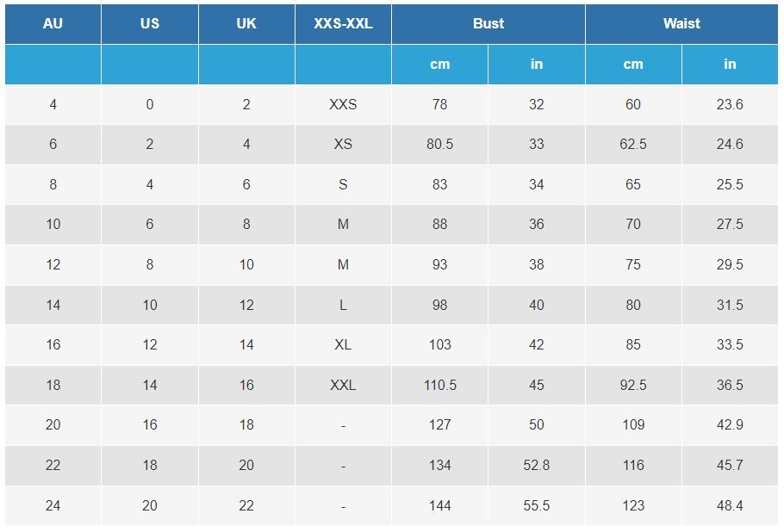Select the XS size cell
This screenshot has width=784, height=532.
(x=343, y=145)
